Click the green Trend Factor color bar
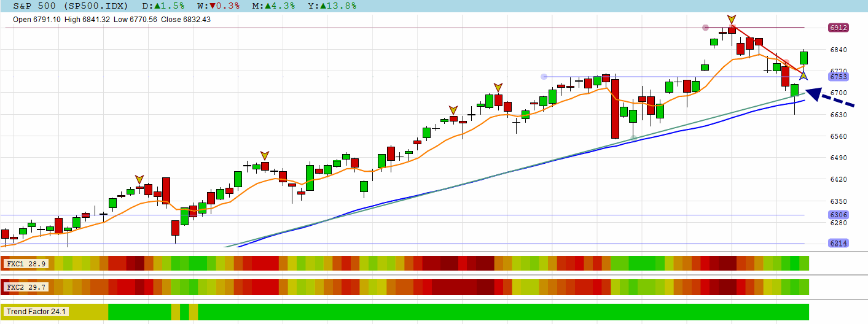This screenshot has height=324, width=868. (491, 312)
